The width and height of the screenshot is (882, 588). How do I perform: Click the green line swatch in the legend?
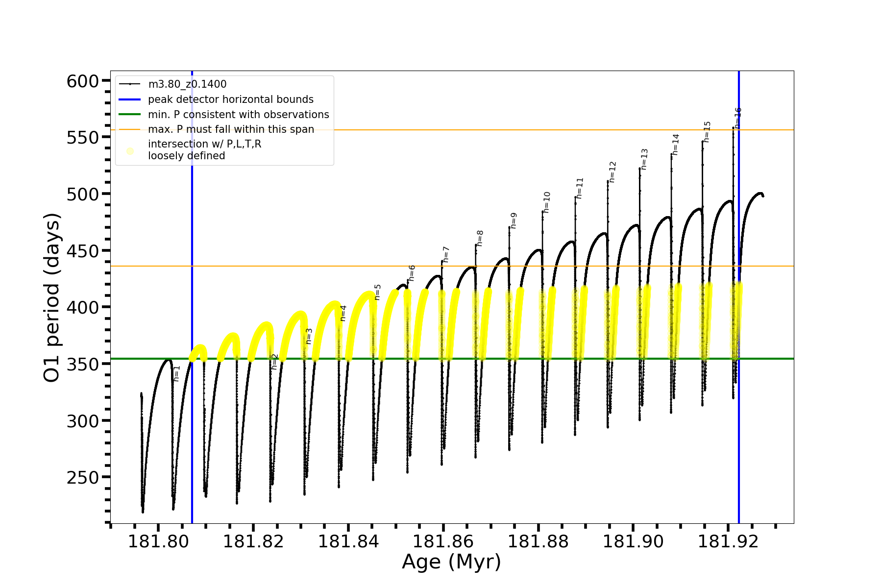point(130,115)
